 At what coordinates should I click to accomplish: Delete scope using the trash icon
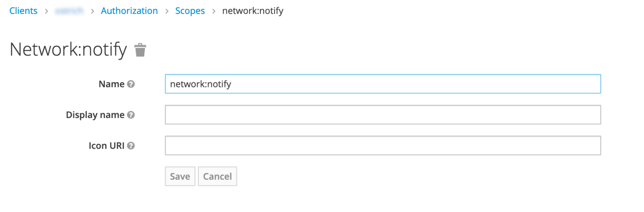[x=140, y=50]
